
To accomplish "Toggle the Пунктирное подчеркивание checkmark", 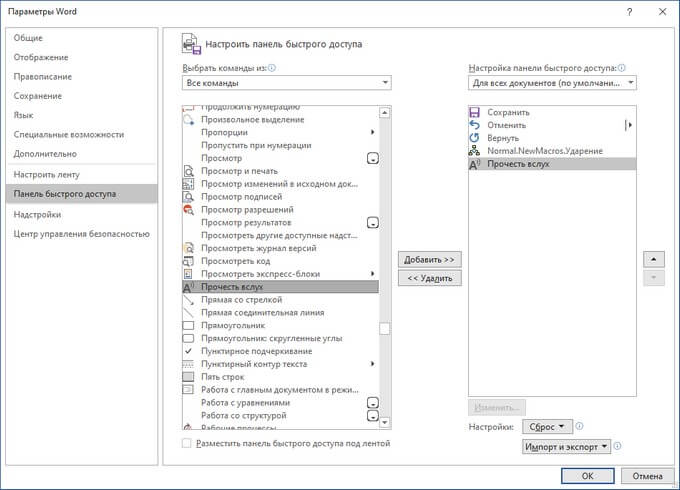I will tap(189, 351).
